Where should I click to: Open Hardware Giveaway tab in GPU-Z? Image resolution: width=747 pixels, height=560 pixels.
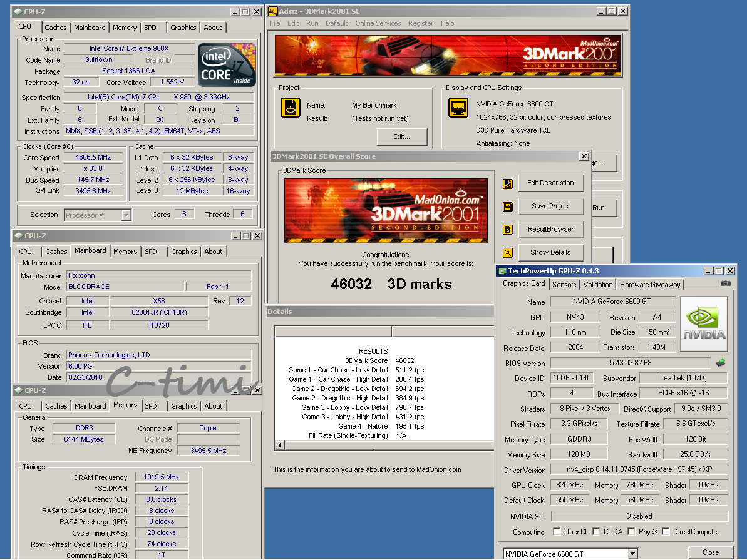pos(650,285)
